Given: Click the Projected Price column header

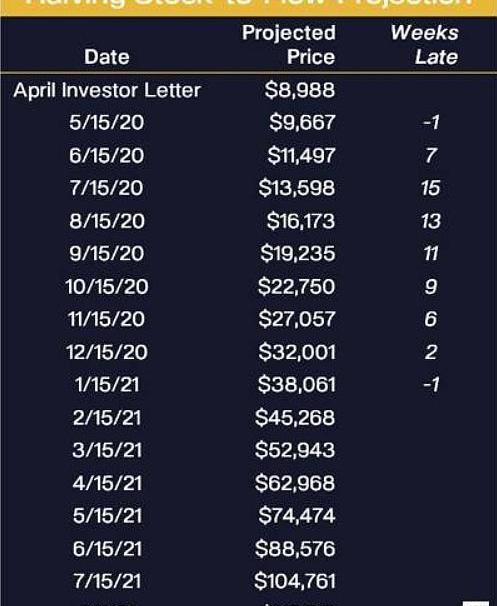Looking at the screenshot, I should (289, 45).
